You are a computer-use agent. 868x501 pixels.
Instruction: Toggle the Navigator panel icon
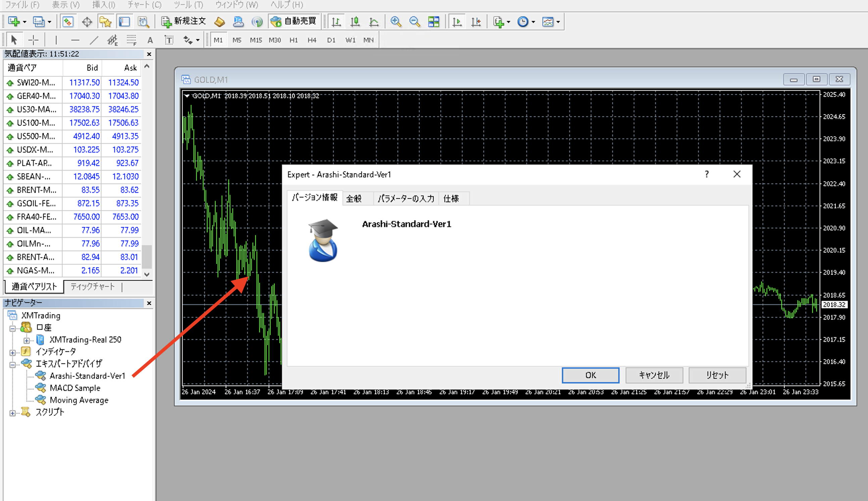click(105, 22)
